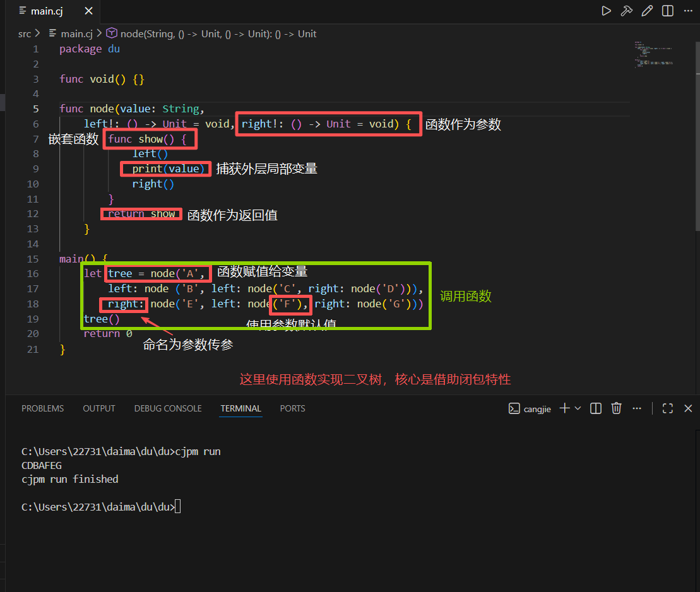Open the DEBUG CONSOLE tab
The image size is (700, 592).
pos(168,408)
